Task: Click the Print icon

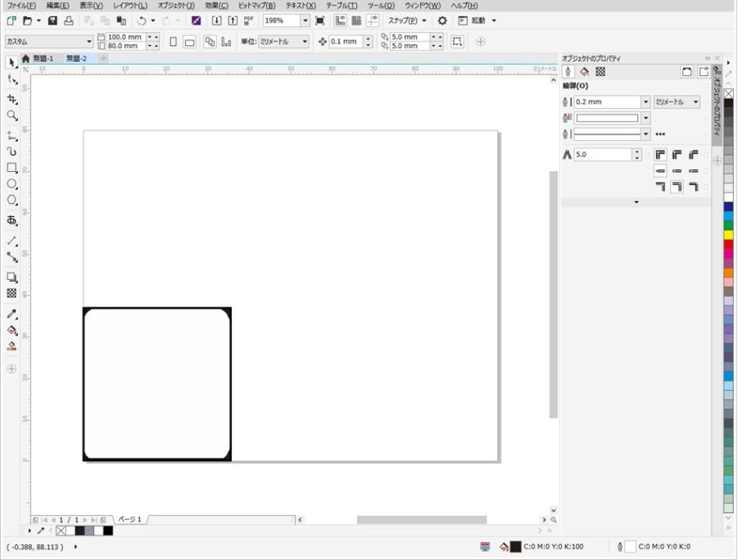Action: coord(69,20)
